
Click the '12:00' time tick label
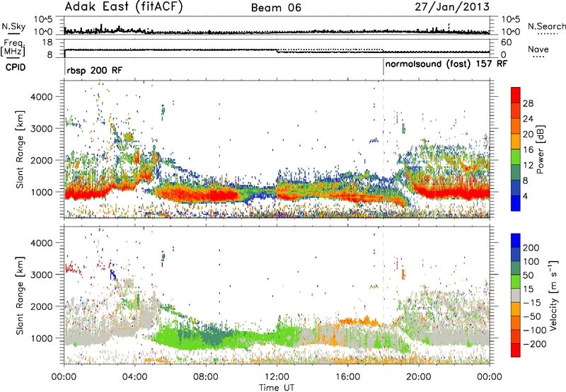[x=277, y=377]
